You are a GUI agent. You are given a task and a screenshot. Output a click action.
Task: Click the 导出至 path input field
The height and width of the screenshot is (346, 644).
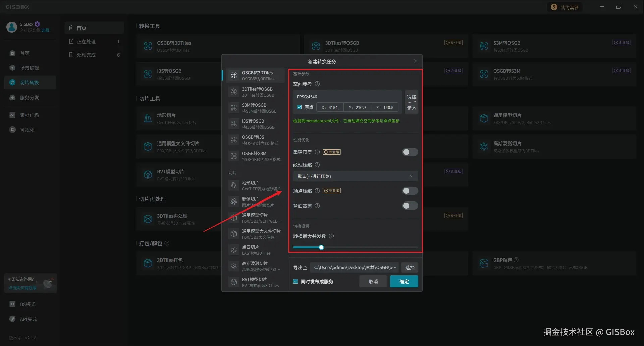[x=355, y=267]
